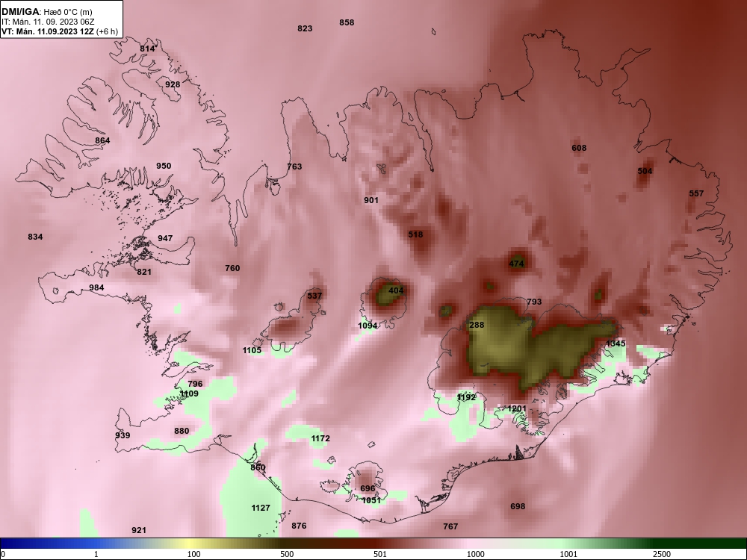Select the IT initial time line
747x560 pixels.
(x=49, y=22)
